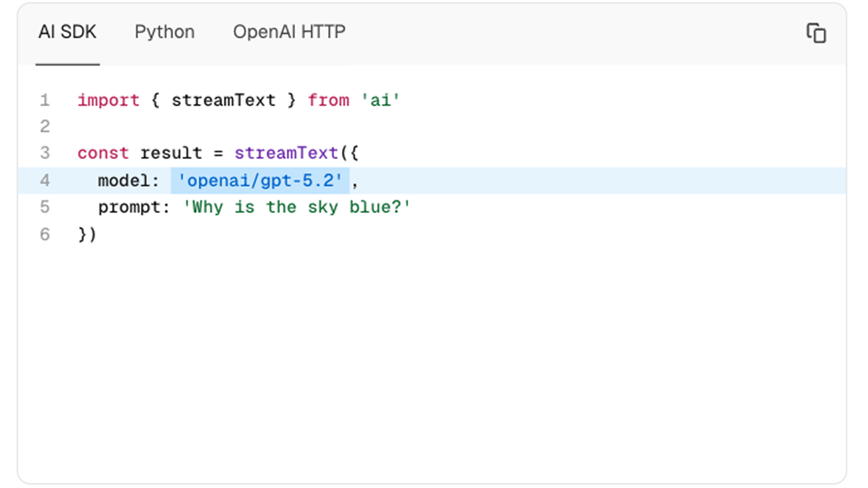Click the model property key
Image resolution: width=868 pixels, height=488 pixels.
tap(123, 181)
